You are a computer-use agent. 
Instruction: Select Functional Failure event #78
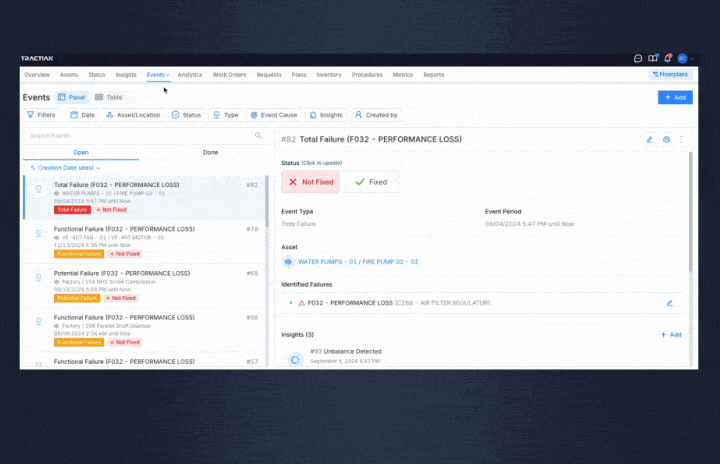click(x=144, y=242)
